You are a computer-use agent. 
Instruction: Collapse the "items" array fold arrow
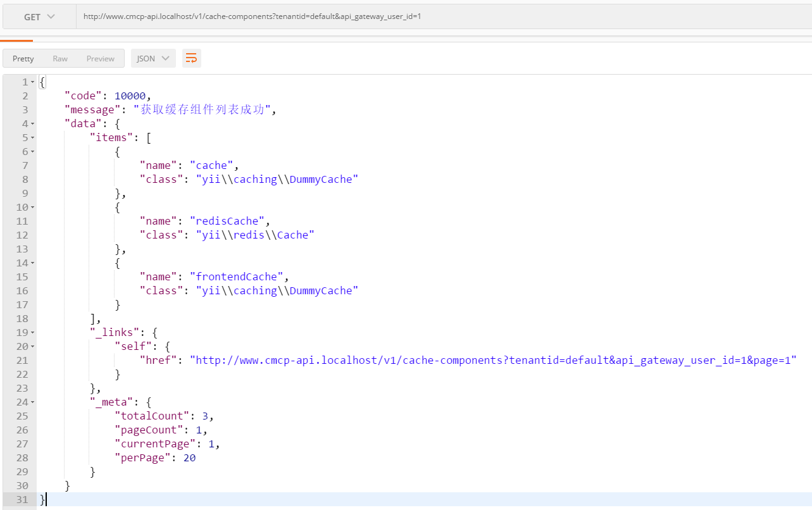pyautogui.click(x=32, y=138)
